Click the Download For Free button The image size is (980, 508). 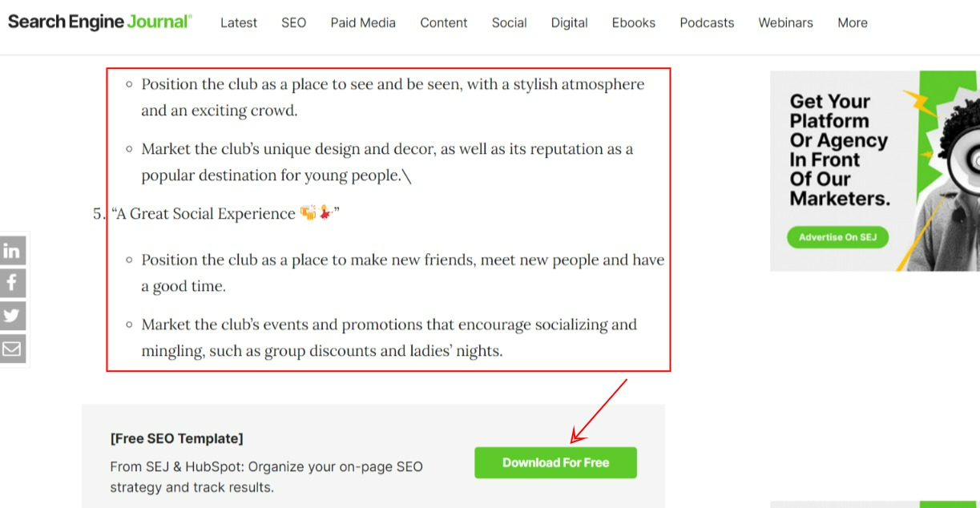(555, 462)
